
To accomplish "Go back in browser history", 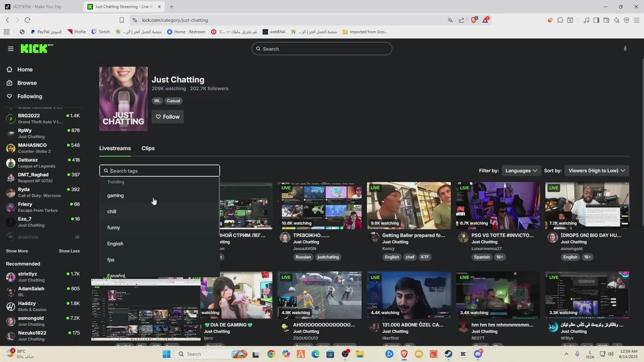I will pyautogui.click(x=8, y=20).
